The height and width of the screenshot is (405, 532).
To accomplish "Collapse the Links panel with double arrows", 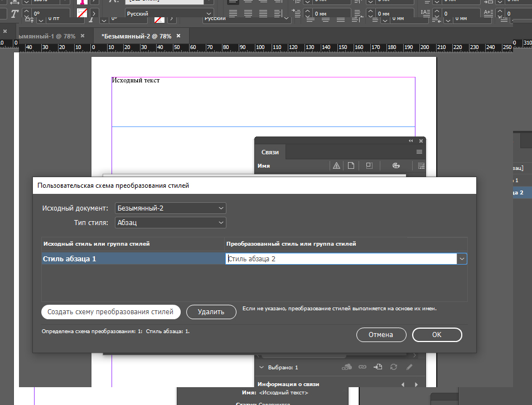I will tap(411, 141).
